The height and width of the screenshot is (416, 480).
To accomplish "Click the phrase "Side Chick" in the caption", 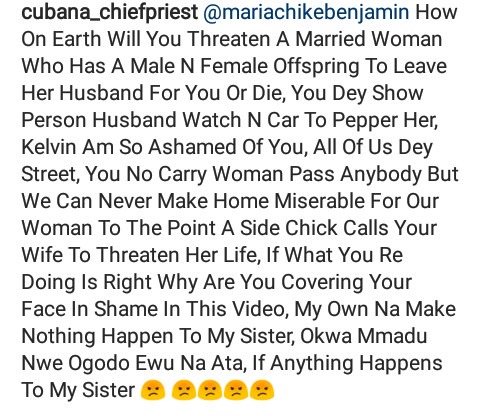I will 289,228.
